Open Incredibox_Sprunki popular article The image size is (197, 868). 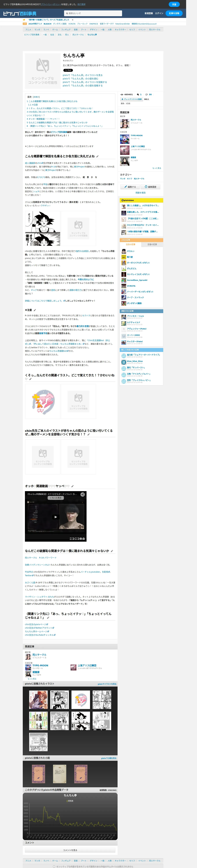pos(137,280)
